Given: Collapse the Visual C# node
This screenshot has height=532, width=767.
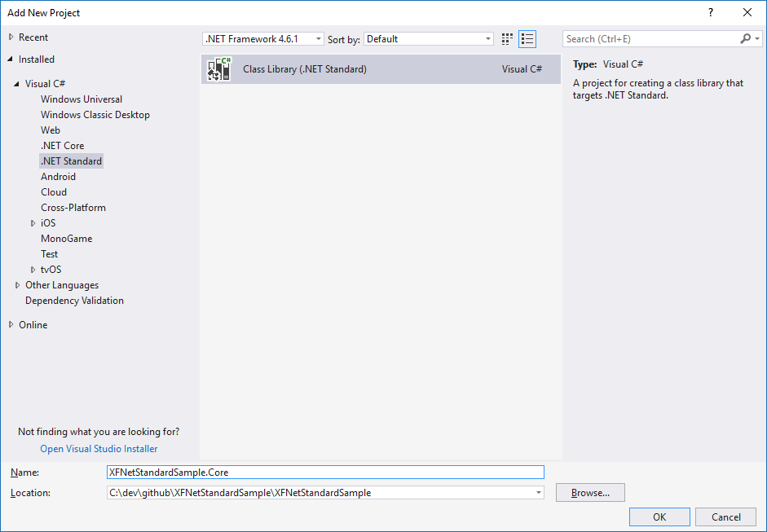Looking at the screenshot, I should pos(17,84).
